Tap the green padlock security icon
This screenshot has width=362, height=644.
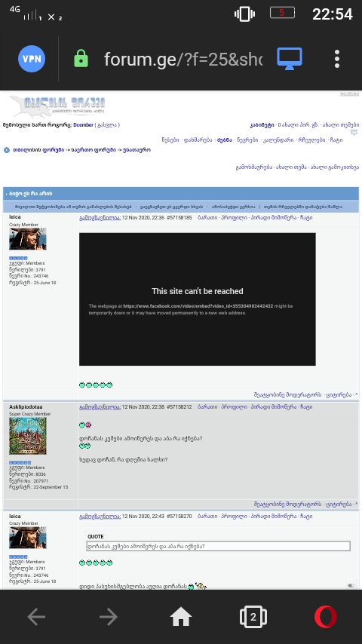pos(81,59)
